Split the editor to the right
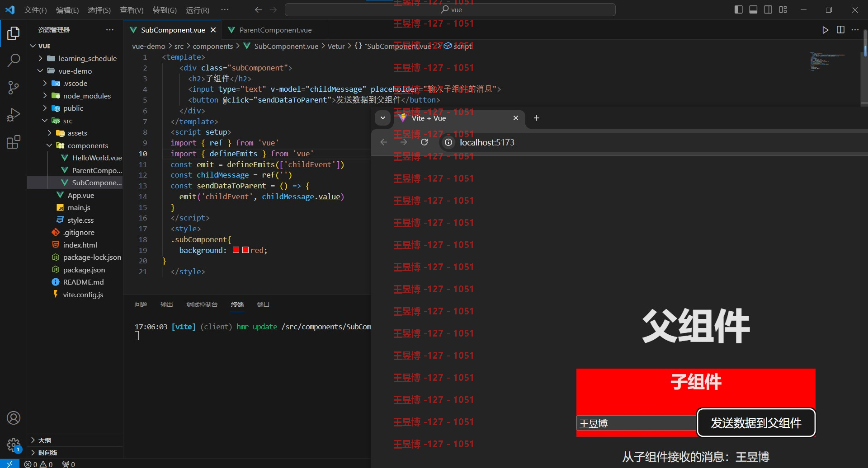Image resolution: width=868 pixels, height=468 pixels. click(x=840, y=30)
